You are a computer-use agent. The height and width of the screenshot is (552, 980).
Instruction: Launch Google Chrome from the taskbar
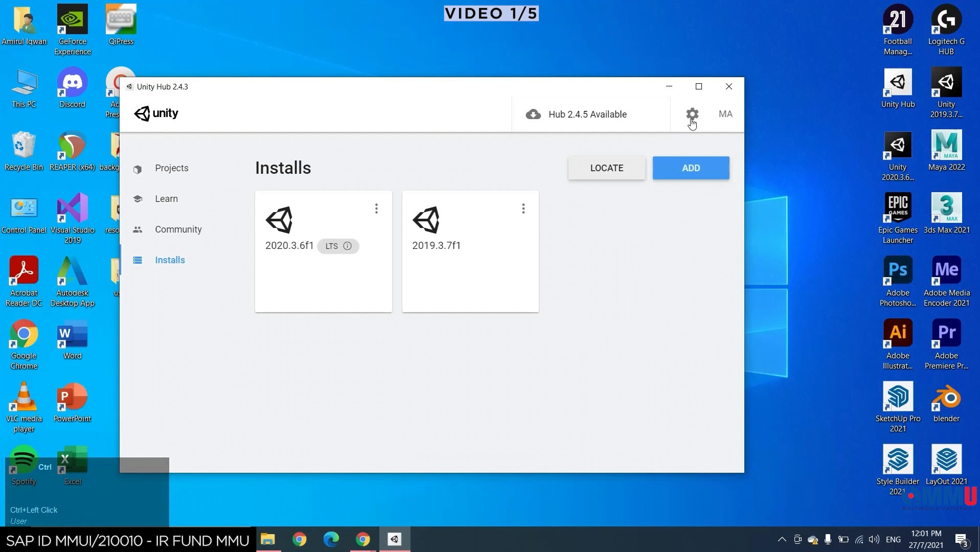click(x=300, y=539)
